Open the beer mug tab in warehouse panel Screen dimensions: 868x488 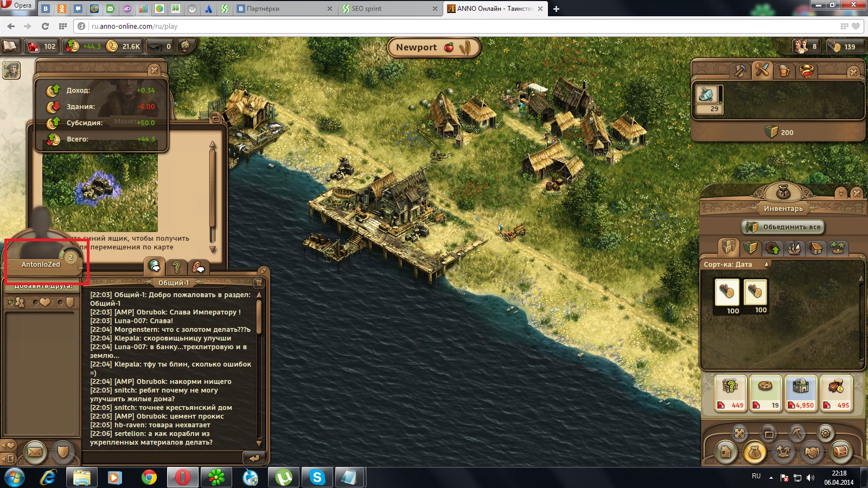[x=784, y=70]
